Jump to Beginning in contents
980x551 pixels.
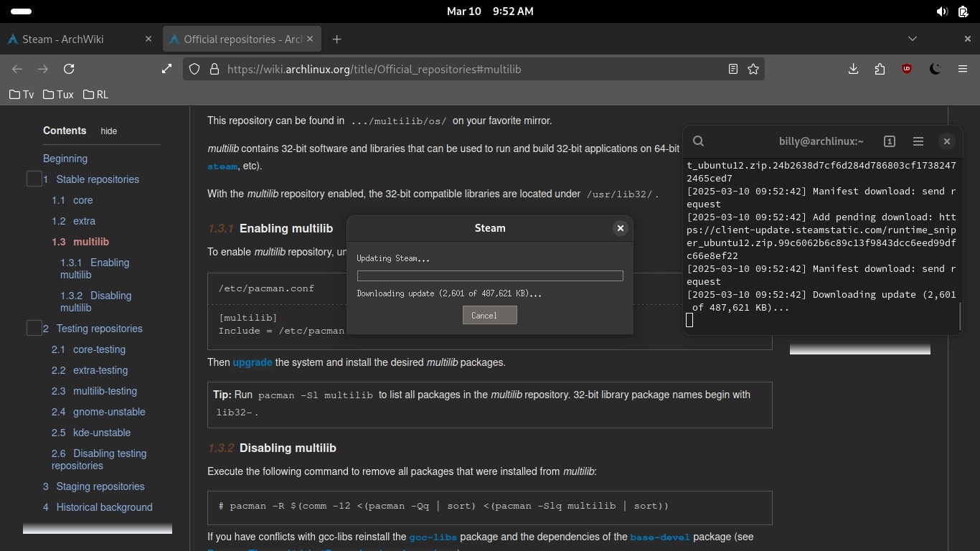click(65, 159)
